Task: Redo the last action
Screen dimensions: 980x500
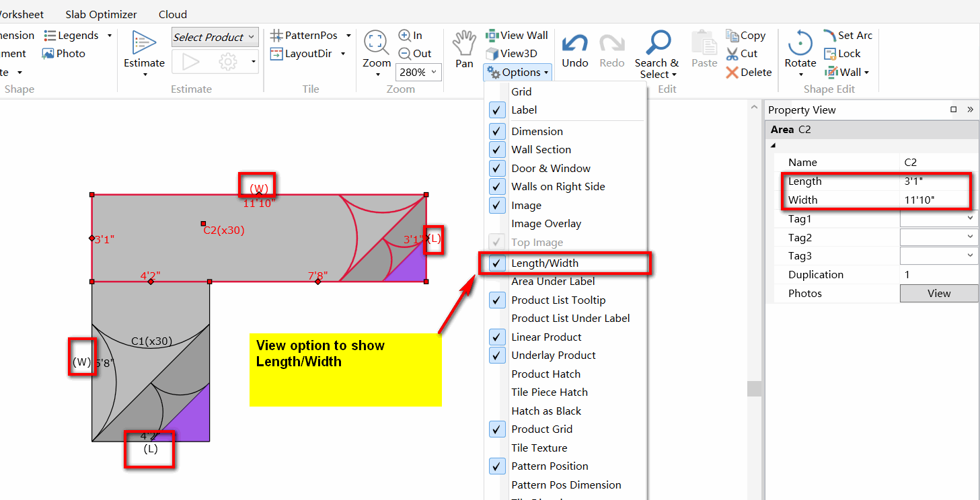Action: coord(612,50)
